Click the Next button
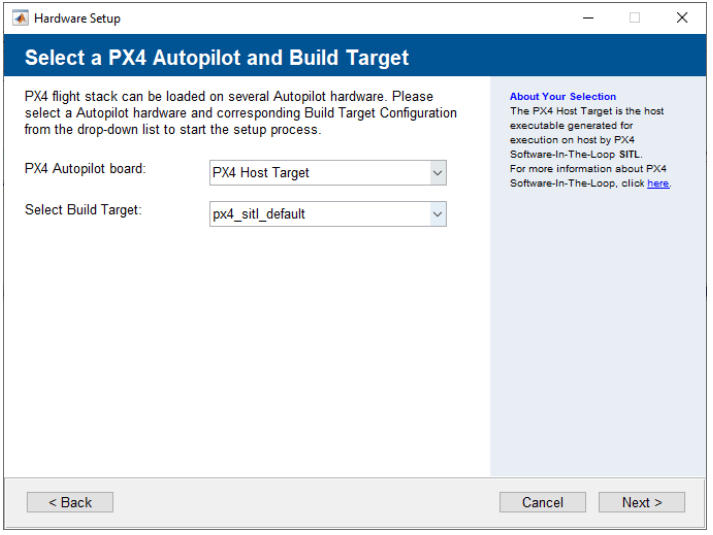The image size is (713, 535). tap(642, 502)
